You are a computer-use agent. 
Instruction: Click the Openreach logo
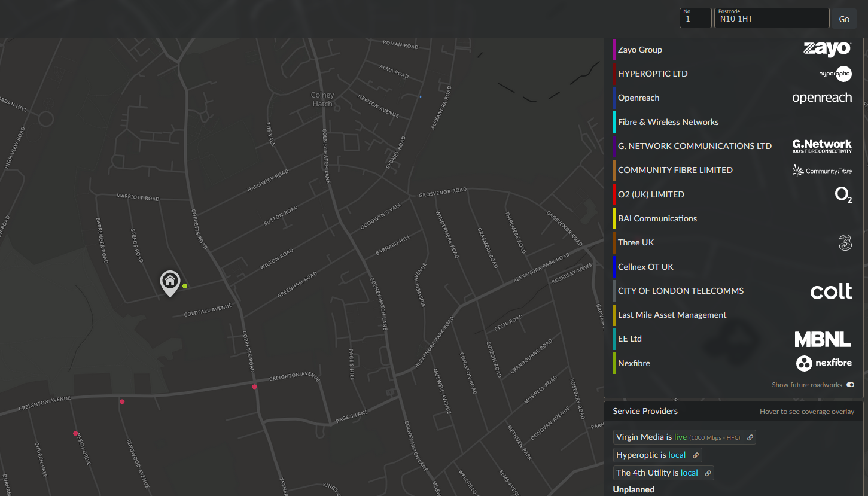click(822, 98)
